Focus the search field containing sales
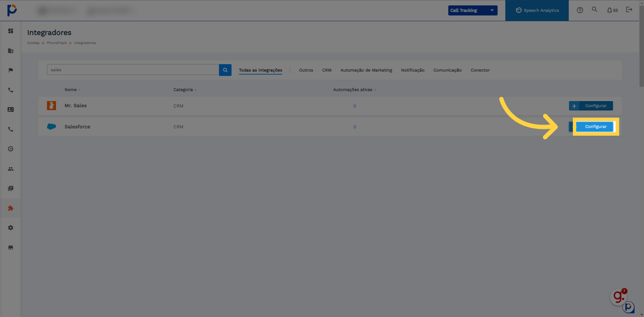 tap(133, 70)
